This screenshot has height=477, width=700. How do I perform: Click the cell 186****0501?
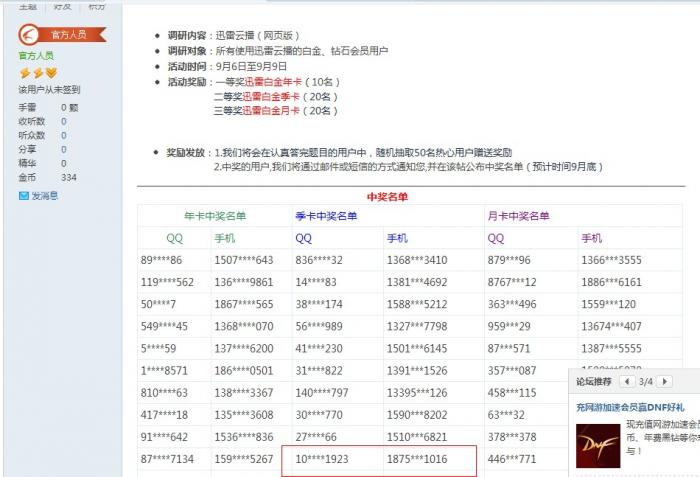coord(244,371)
